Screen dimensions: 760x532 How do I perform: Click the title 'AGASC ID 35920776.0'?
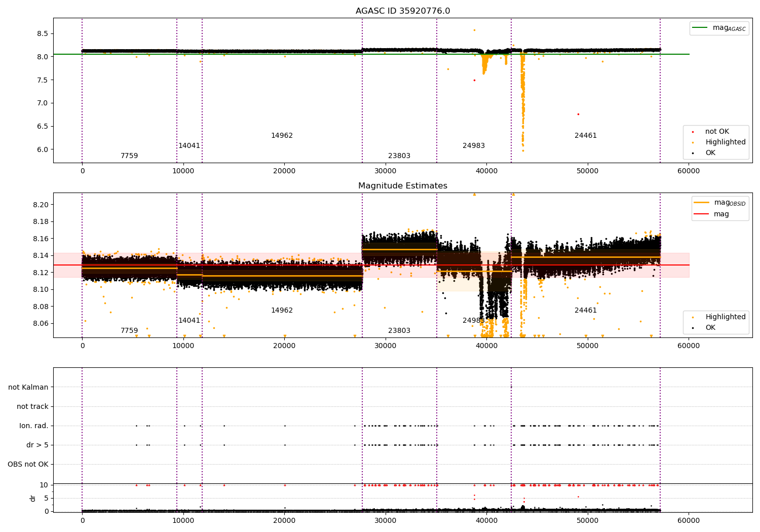[403, 11]
